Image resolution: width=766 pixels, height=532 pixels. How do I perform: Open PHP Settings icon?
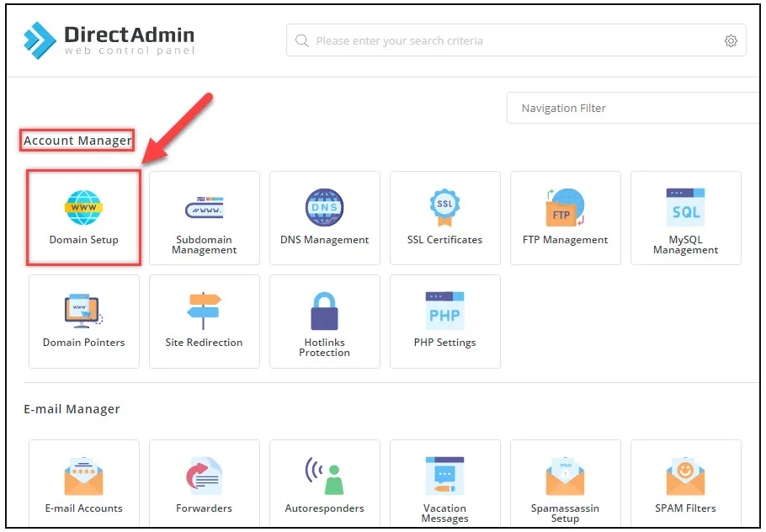pos(444,311)
